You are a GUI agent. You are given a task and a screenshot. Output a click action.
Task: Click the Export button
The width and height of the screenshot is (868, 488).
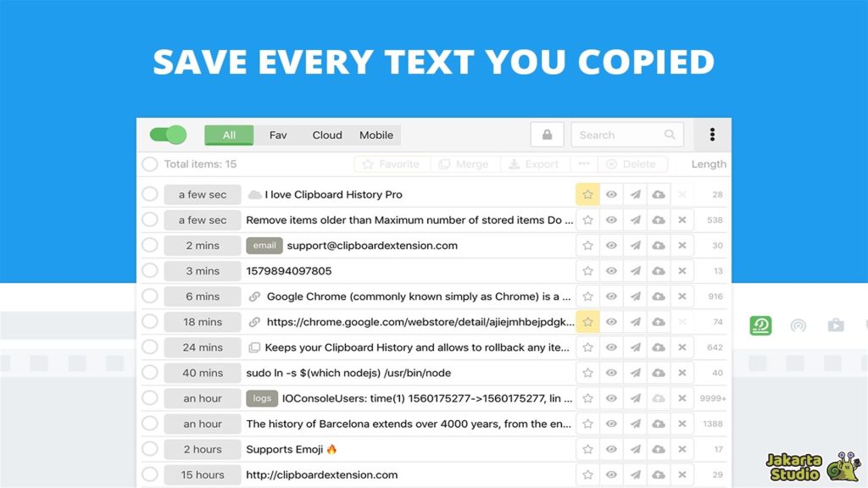(533, 164)
